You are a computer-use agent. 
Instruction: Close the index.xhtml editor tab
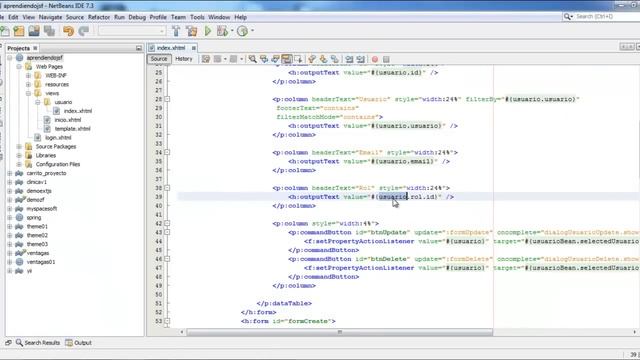[193, 48]
